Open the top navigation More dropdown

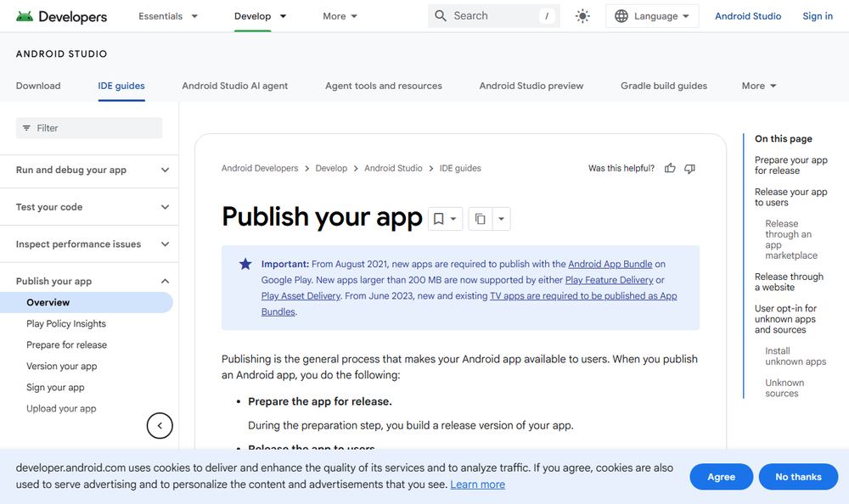point(340,16)
